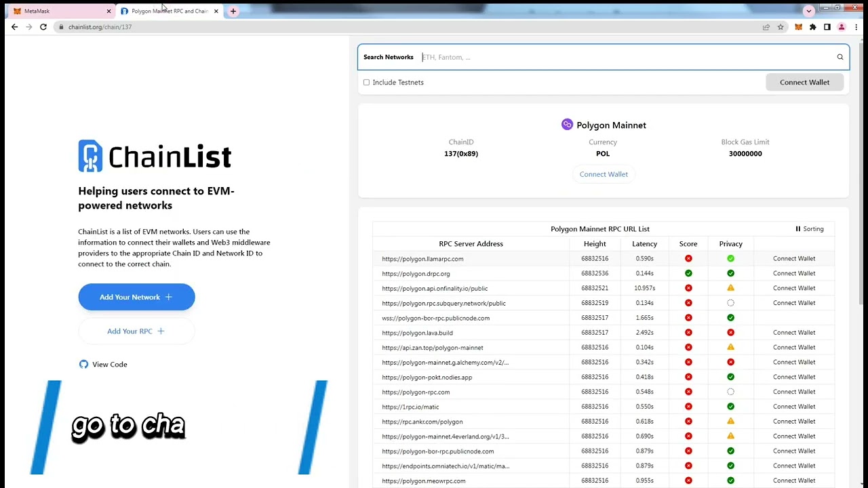Select the polygon-mainnet.g.alchemy.com address
The image size is (868, 488).
(x=445, y=363)
